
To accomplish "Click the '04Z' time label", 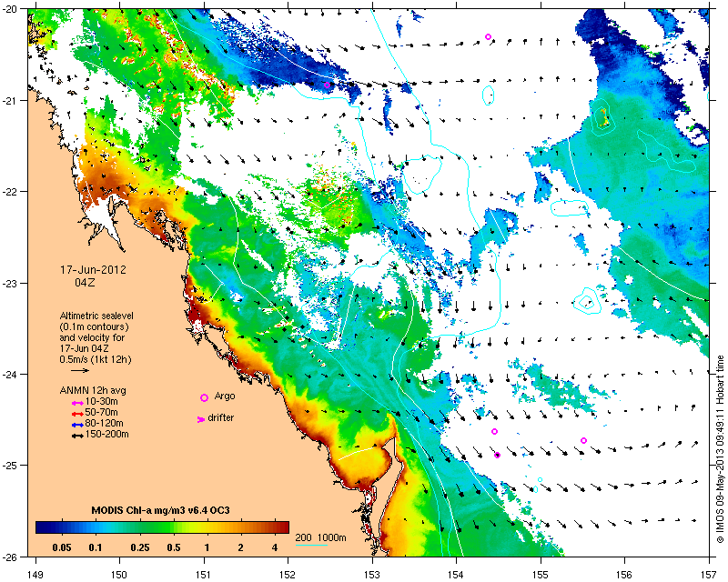I will (x=85, y=282).
